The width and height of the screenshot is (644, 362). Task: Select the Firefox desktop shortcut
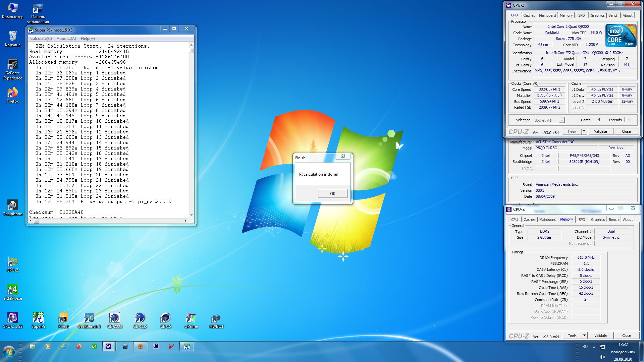coord(13,95)
